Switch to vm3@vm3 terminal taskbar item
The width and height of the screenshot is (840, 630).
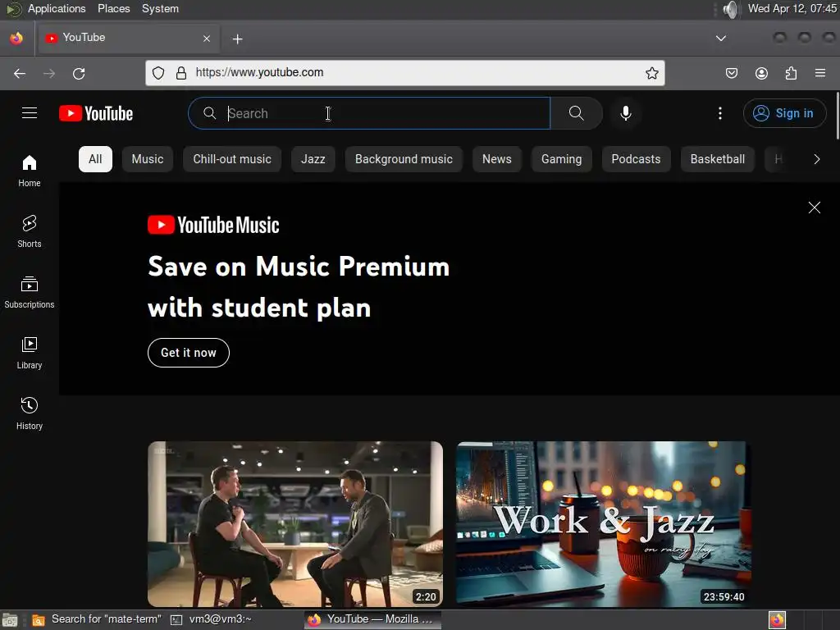tap(212, 619)
